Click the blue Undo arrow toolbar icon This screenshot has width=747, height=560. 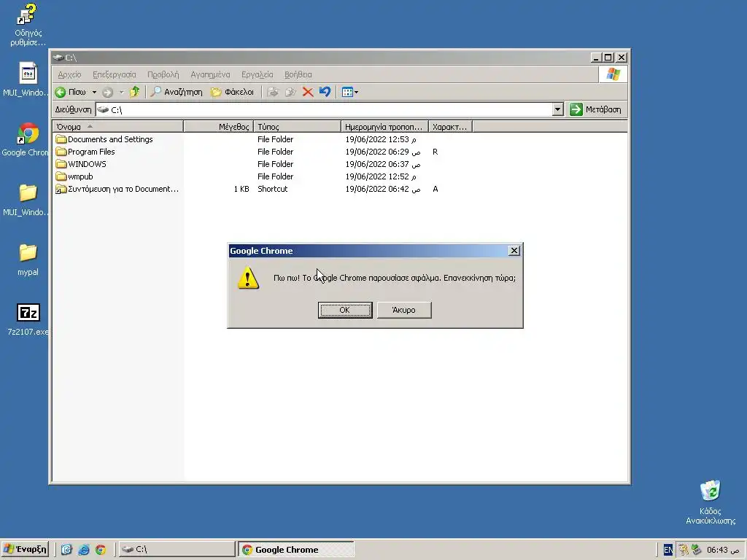(325, 91)
